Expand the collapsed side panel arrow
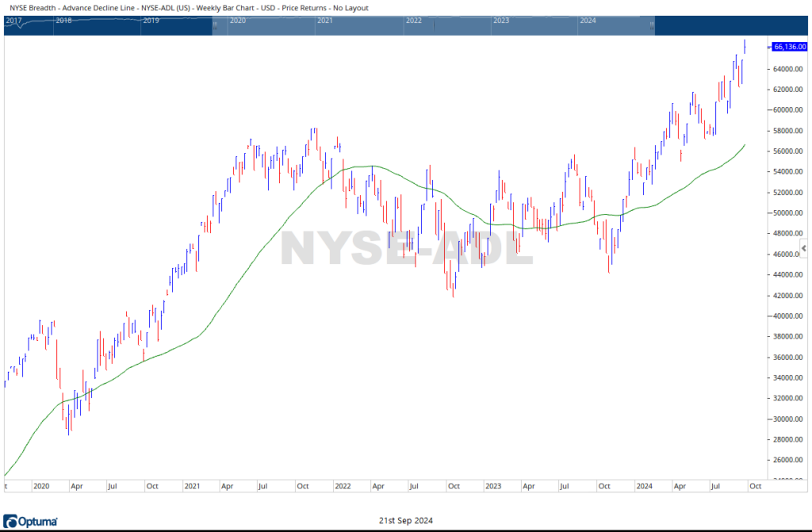812x532 pixels. pyautogui.click(x=805, y=249)
